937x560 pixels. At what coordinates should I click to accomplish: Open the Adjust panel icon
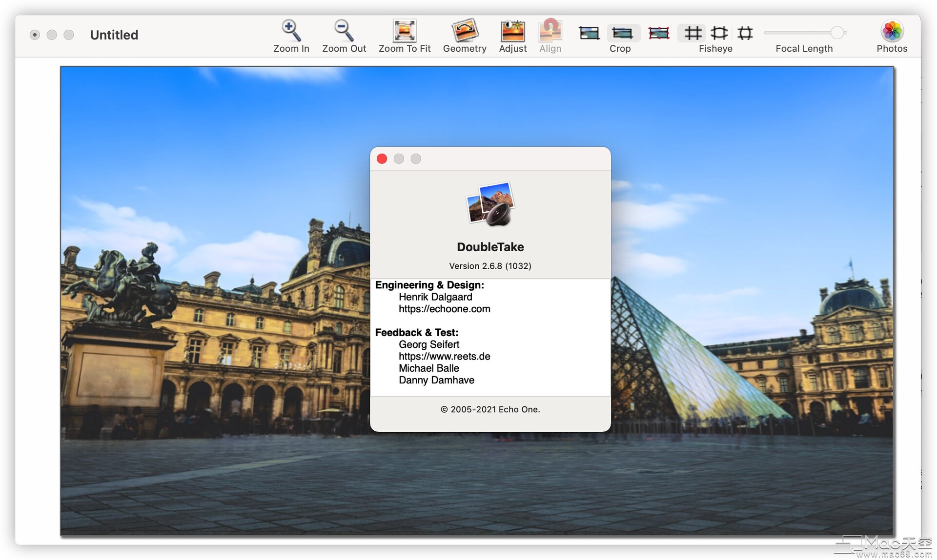pos(512,31)
